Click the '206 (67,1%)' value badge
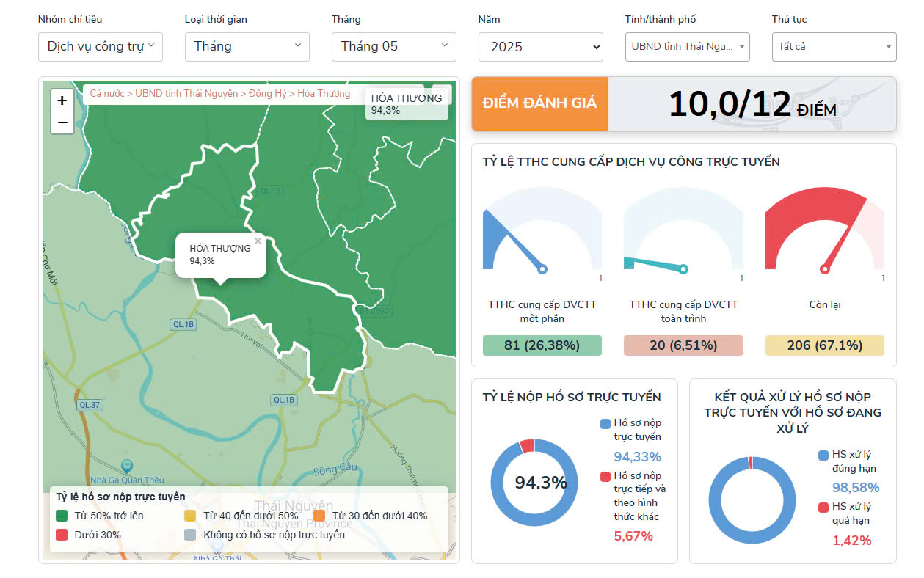This screenshot has width=924, height=578. point(824,345)
